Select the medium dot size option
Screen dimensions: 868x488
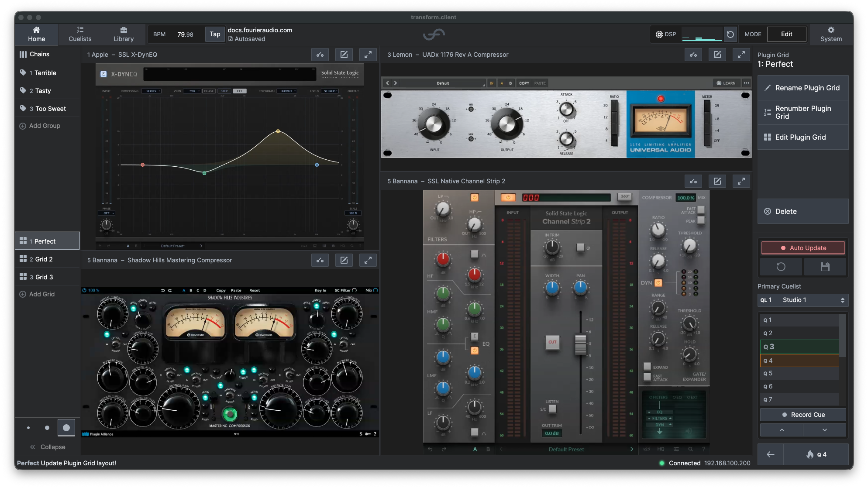pos(47,428)
